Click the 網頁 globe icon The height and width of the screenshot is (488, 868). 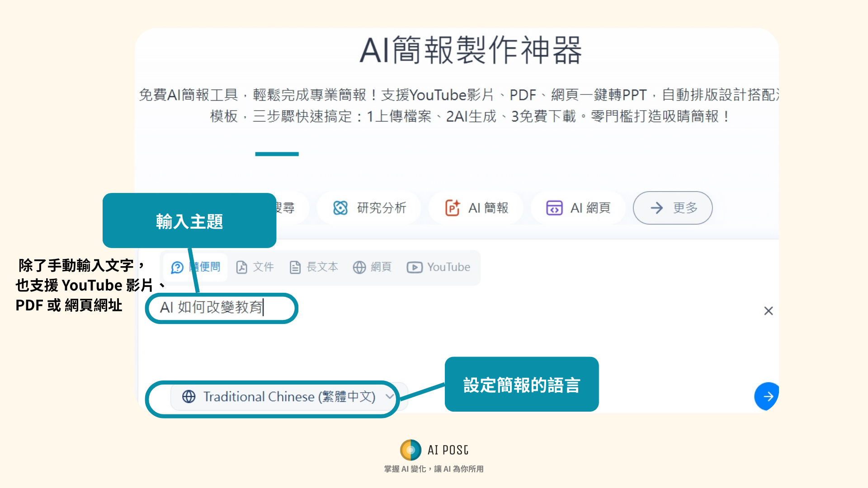[359, 267]
